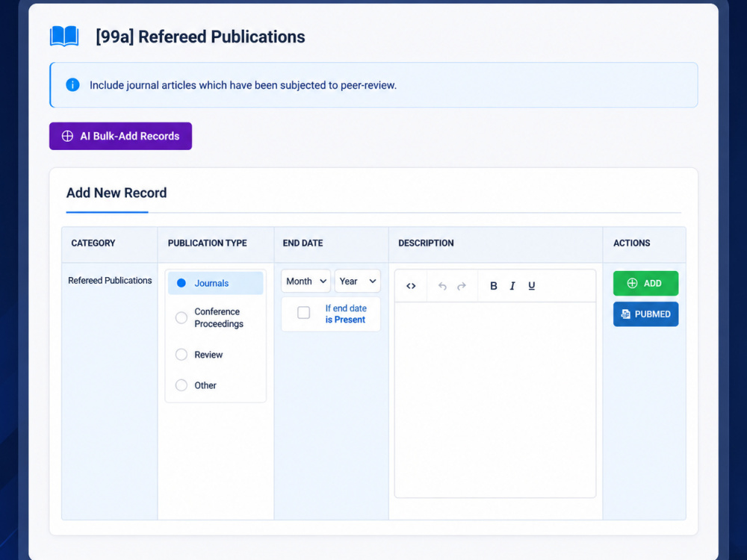Click the peer-review info message text
This screenshot has height=560, width=747.
click(243, 85)
